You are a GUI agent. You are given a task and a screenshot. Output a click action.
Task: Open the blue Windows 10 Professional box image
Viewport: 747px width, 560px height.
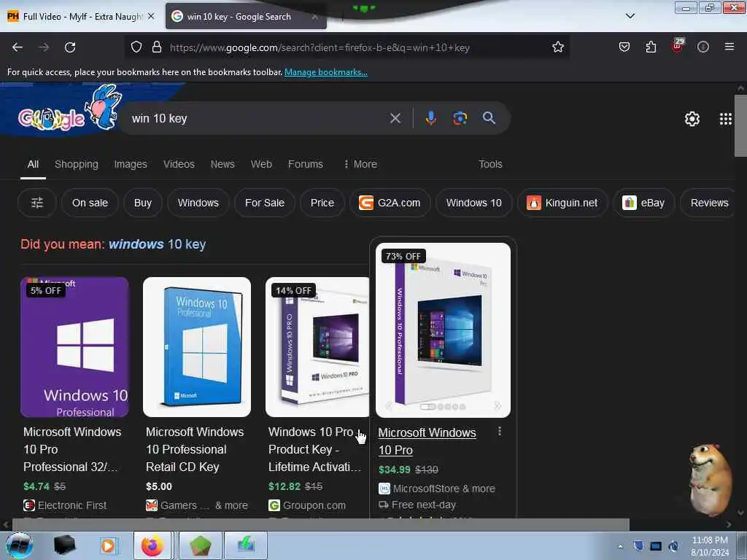pos(197,347)
